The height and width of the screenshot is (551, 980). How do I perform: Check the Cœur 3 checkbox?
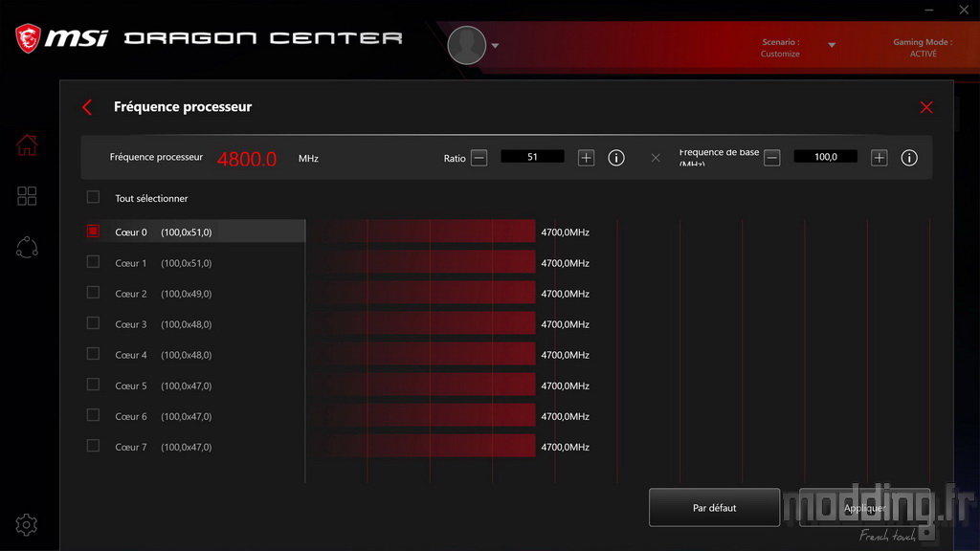pos(93,323)
